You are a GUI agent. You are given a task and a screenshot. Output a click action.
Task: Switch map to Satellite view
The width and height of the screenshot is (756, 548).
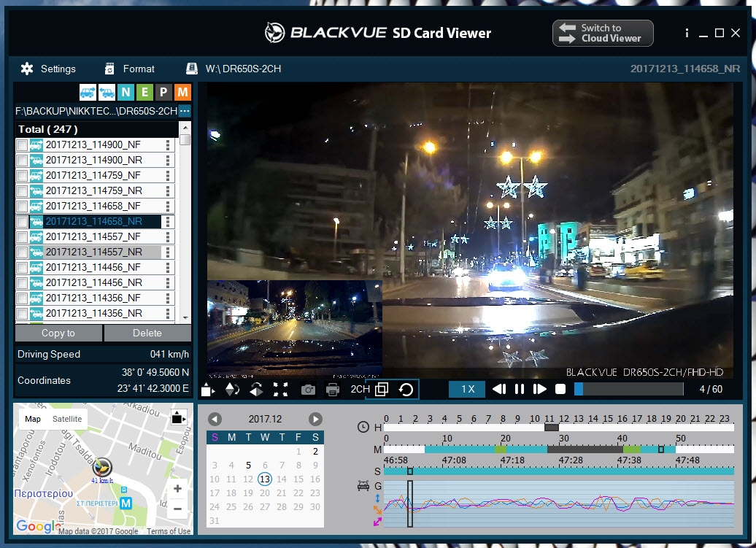pos(67,419)
